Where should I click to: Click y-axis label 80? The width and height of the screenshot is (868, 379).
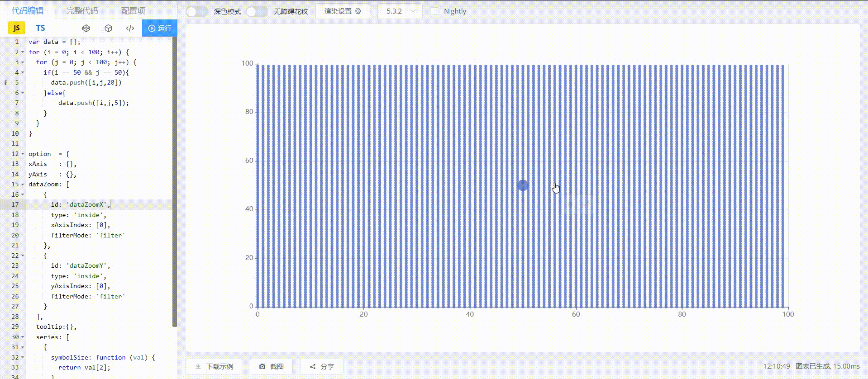click(249, 112)
